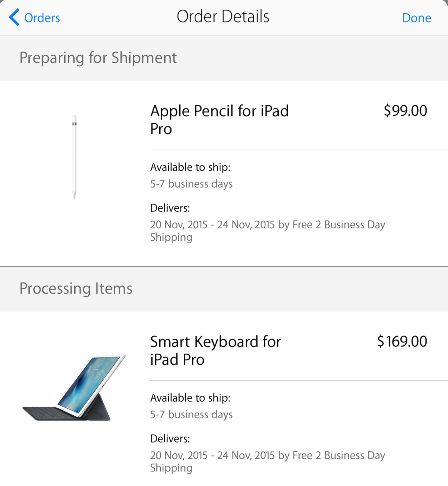Image resolution: width=448 pixels, height=486 pixels.
Task: Open the Smart Keyboard product image
Action: pos(74,387)
